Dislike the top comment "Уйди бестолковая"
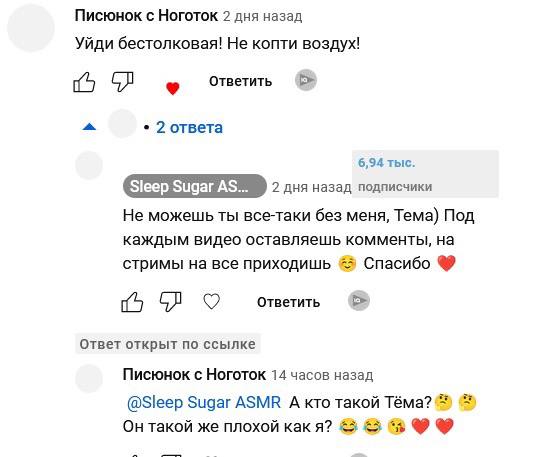The width and height of the screenshot is (540, 457). pyautogui.click(x=122, y=82)
